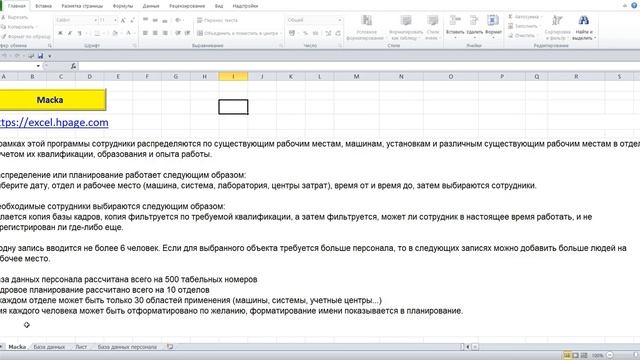
Task: Open the excel.hpage.com hyperlink
Action: [54, 122]
